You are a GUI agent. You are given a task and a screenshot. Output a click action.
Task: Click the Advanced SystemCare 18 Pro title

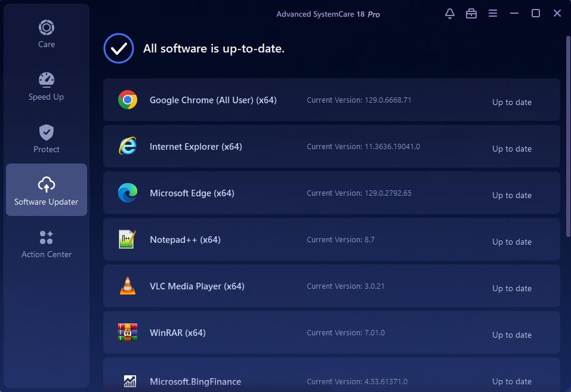point(328,14)
